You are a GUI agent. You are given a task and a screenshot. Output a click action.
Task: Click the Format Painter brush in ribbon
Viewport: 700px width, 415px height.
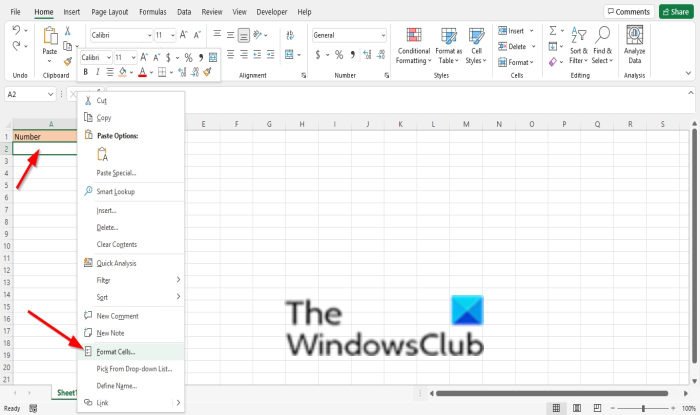click(67, 61)
